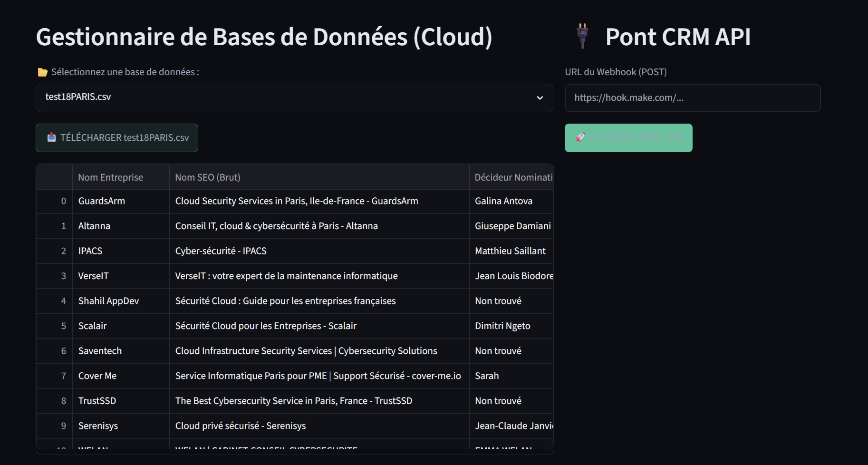Click Non trouvé in Saventech row
Screen dimensions: 868x465
click(511, 351)
